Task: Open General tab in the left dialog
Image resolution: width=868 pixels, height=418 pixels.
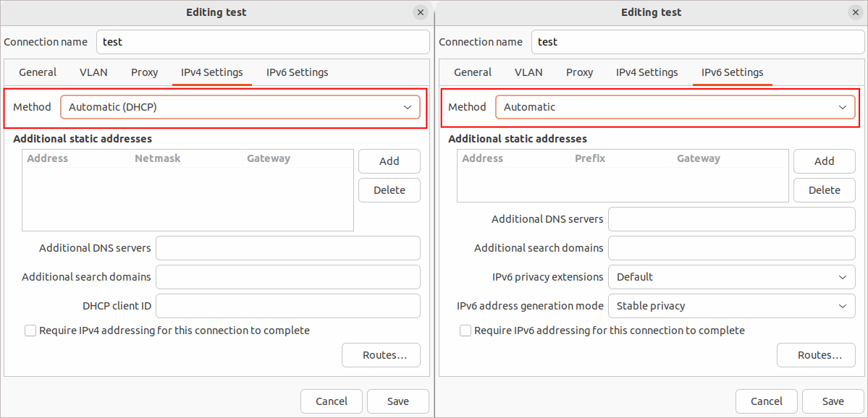Action: [x=38, y=72]
